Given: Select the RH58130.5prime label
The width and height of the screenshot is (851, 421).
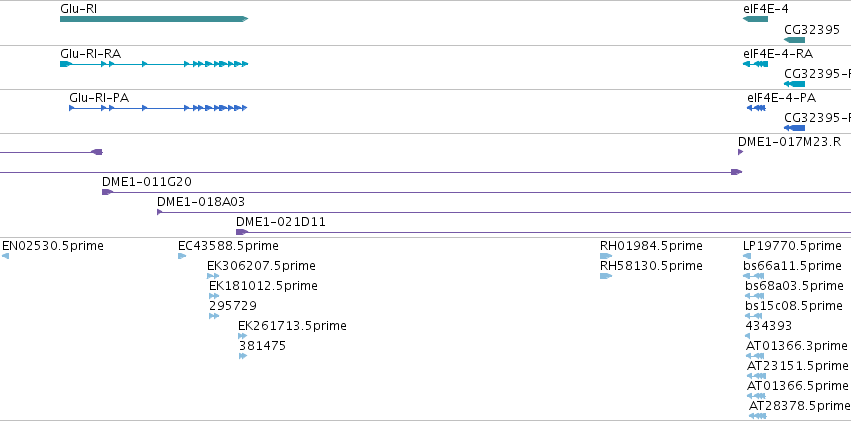Looking at the screenshot, I should click(x=651, y=266).
